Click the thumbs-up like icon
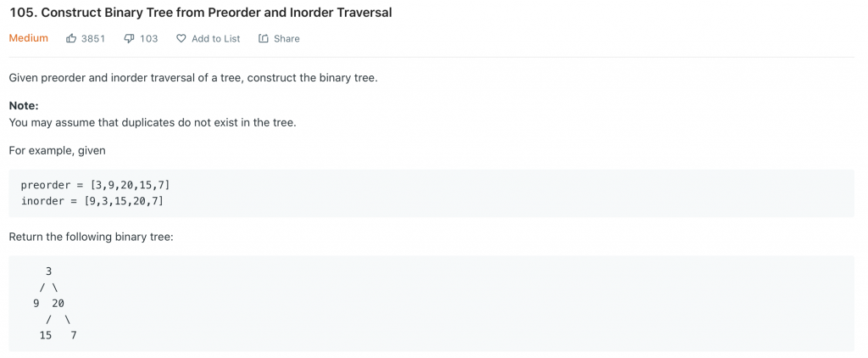 point(71,38)
